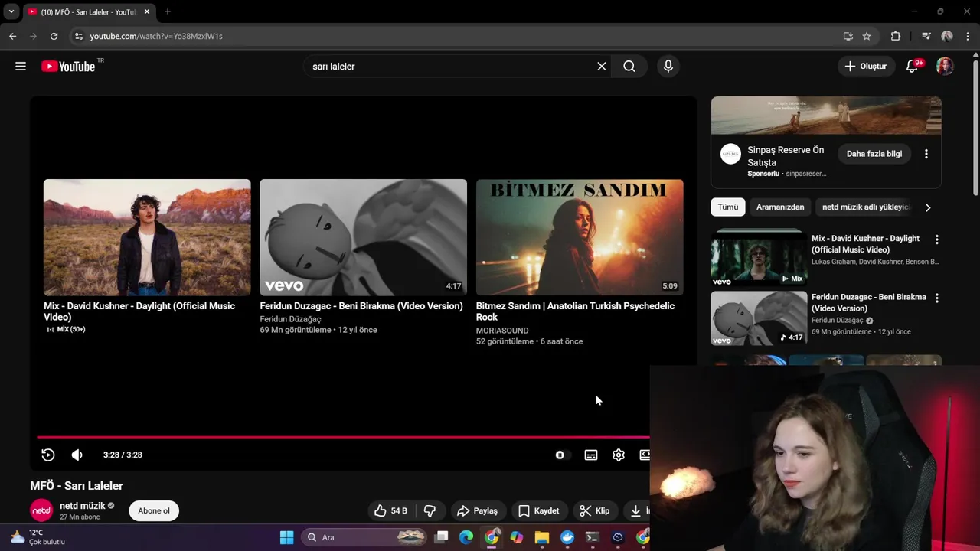Go to the YouTube home logo
The image size is (980, 551).
(x=68, y=67)
